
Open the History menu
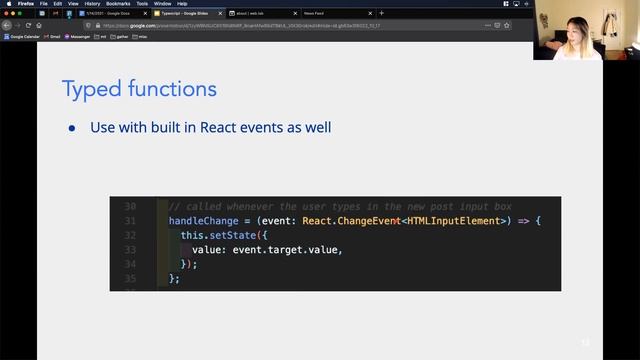(x=92, y=4)
